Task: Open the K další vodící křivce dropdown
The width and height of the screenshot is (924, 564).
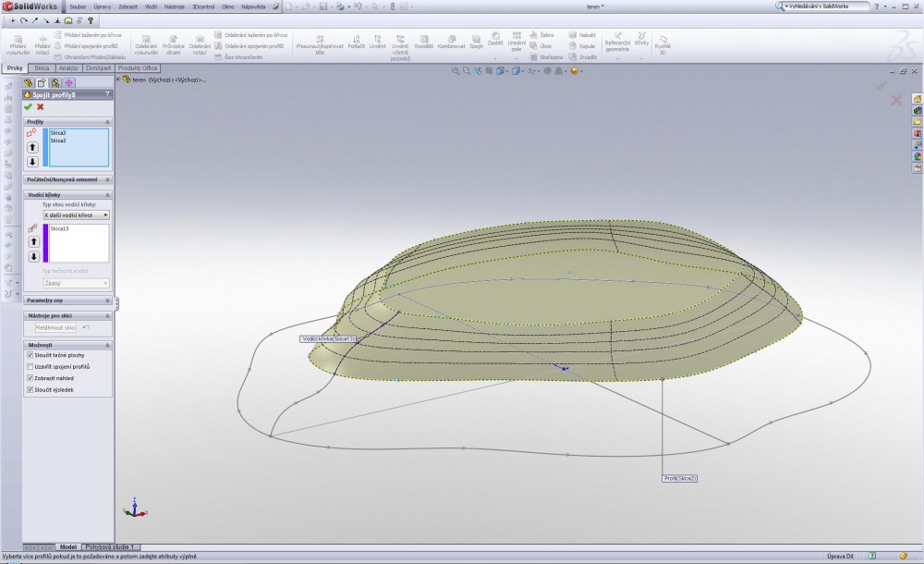Action: pos(76,215)
